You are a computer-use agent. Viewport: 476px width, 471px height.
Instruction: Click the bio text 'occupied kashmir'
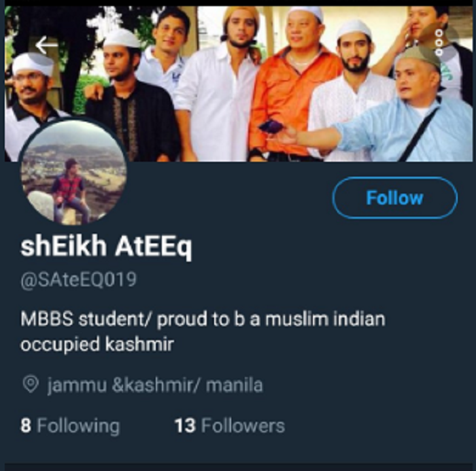97,345
